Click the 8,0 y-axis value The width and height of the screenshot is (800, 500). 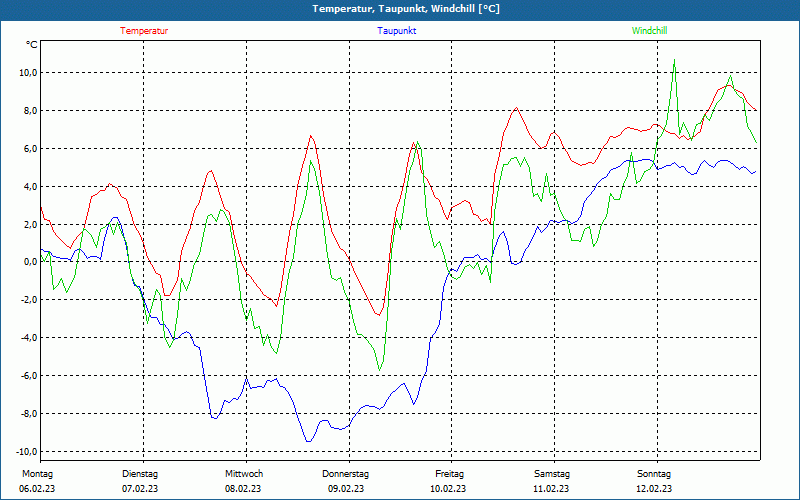pos(30,111)
